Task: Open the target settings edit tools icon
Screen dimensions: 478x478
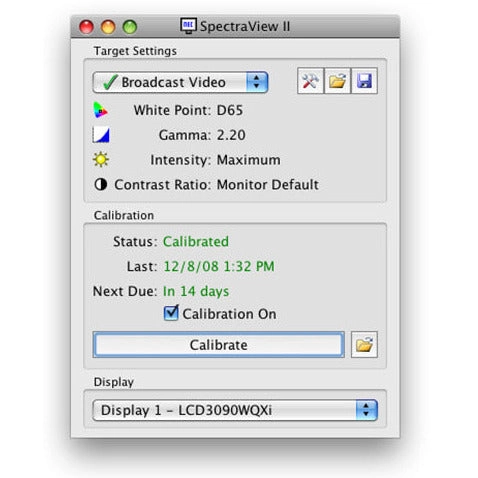Action: (310, 81)
